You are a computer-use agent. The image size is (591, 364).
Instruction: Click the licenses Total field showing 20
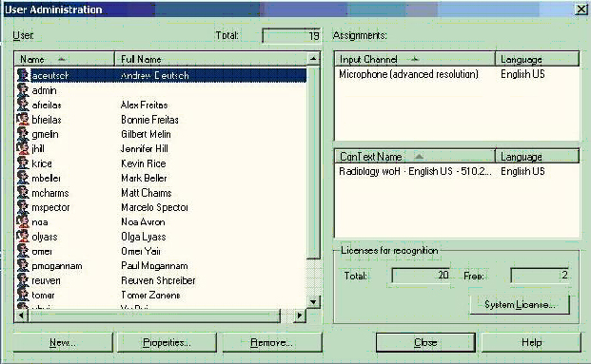click(422, 276)
